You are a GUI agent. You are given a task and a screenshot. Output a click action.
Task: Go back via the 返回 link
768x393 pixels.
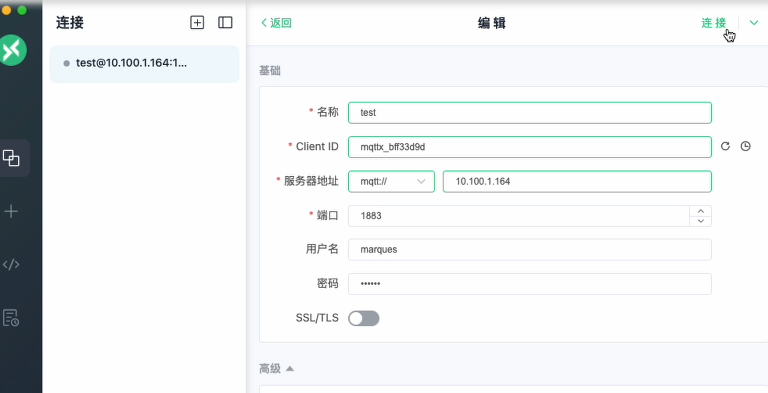(x=276, y=23)
